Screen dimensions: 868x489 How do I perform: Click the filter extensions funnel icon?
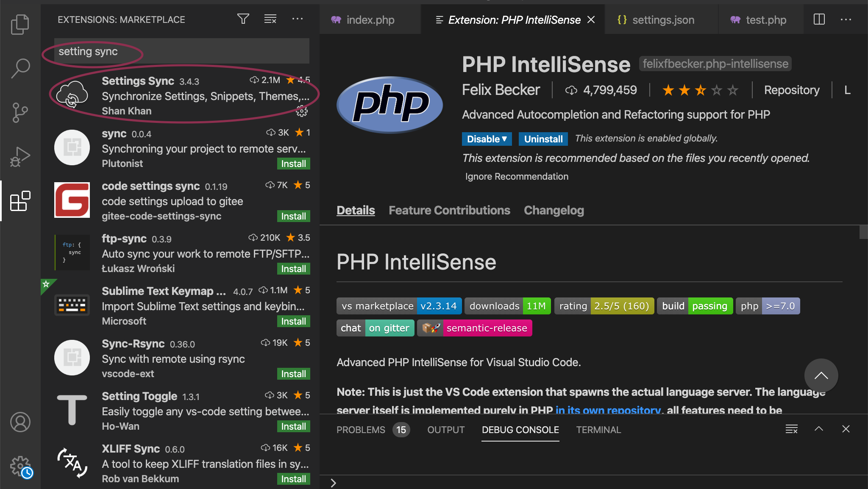243,19
